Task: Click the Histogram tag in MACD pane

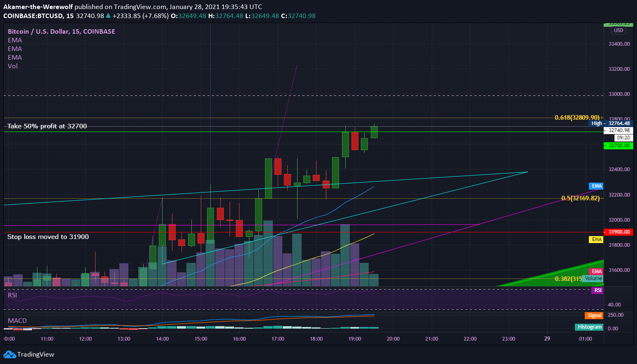Action: coord(589,327)
